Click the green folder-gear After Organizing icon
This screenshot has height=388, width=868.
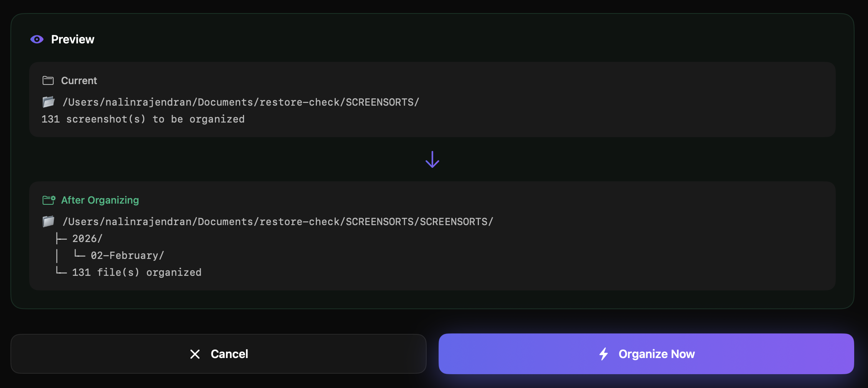click(49, 200)
